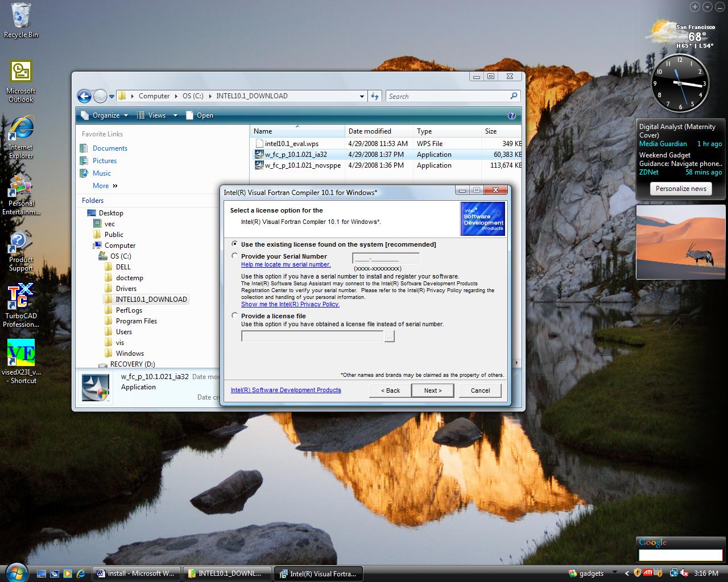Image resolution: width=728 pixels, height=582 pixels.
Task: Select Desktop in the Folders tree
Action: (x=111, y=213)
